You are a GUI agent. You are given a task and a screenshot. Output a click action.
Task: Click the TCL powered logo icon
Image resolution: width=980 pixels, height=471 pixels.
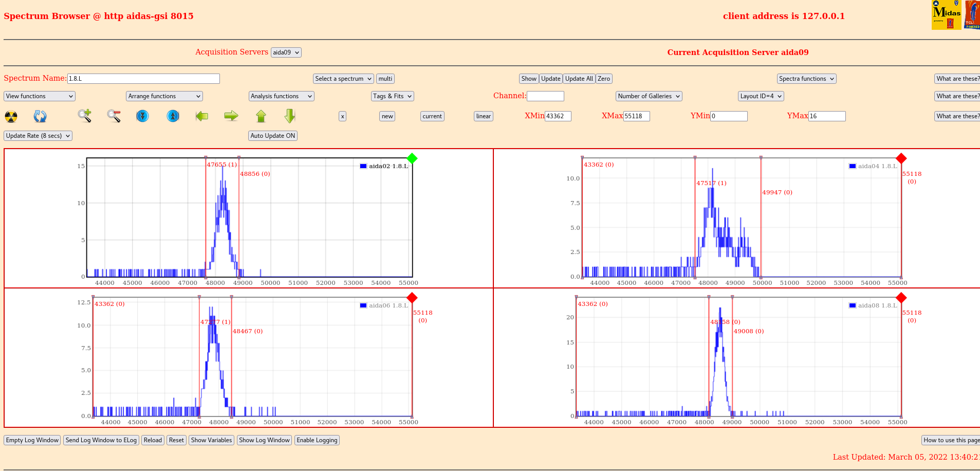[x=972, y=15]
